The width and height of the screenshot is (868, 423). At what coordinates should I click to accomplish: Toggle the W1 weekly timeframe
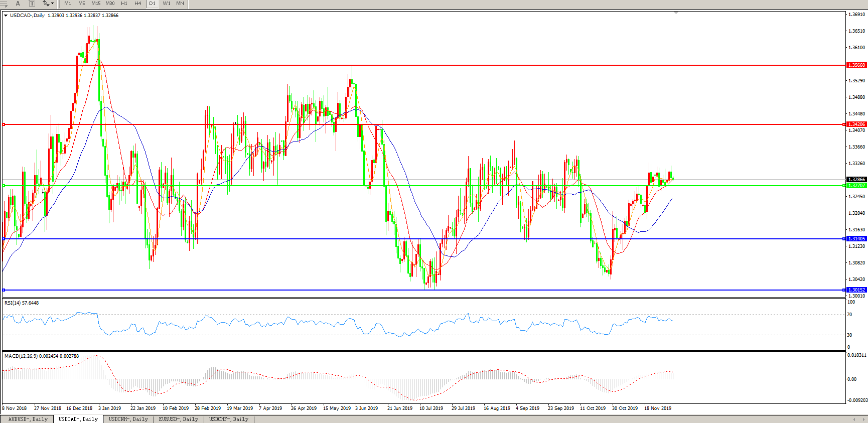(x=167, y=4)
